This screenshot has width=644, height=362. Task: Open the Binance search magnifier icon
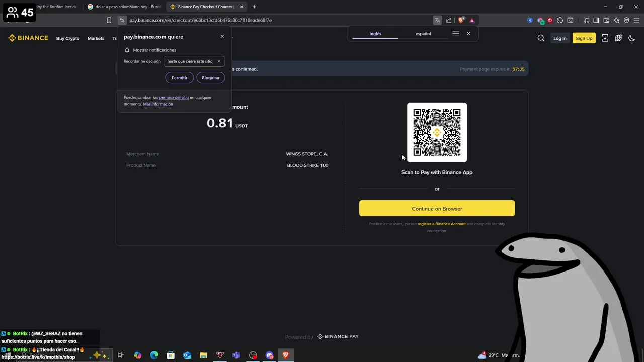541,38
